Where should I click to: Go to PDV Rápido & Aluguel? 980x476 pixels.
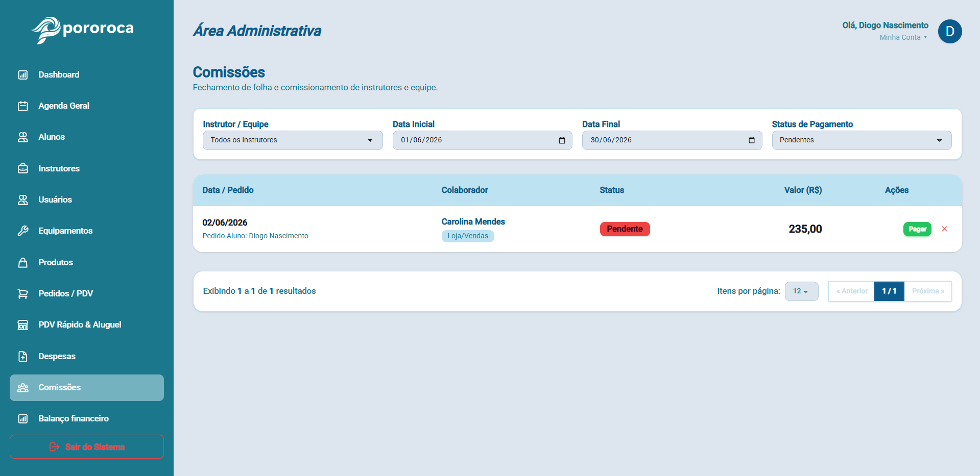[87, 325]
